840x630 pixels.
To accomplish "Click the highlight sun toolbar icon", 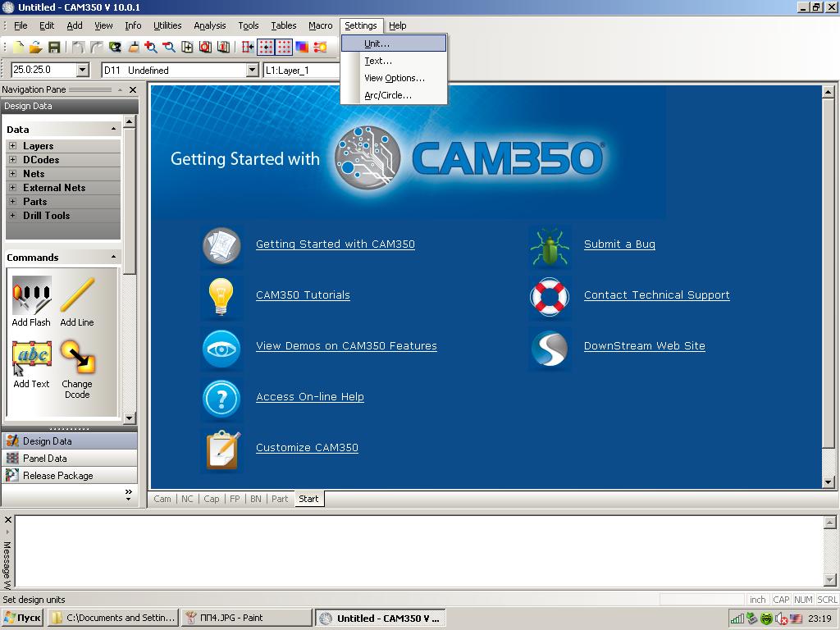I will point(321,47).
